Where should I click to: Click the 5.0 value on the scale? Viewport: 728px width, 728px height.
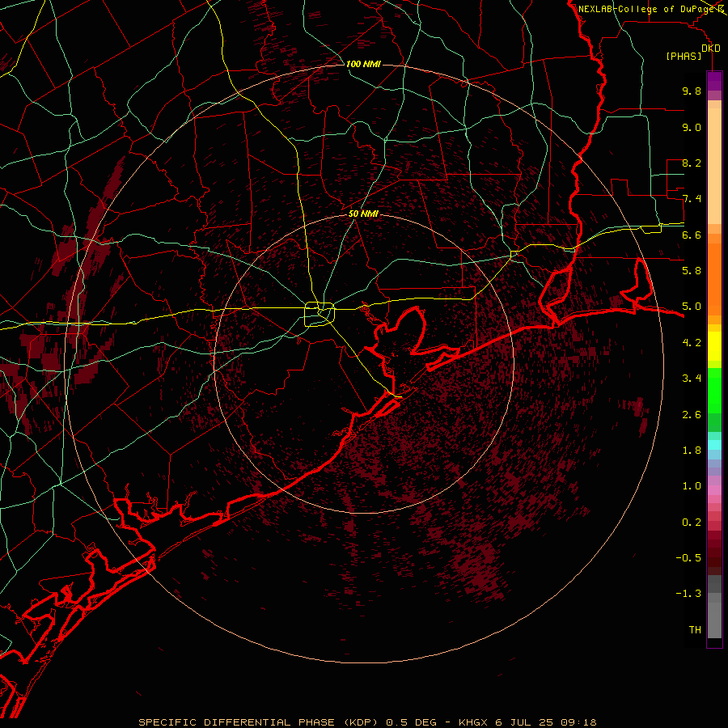692,307
